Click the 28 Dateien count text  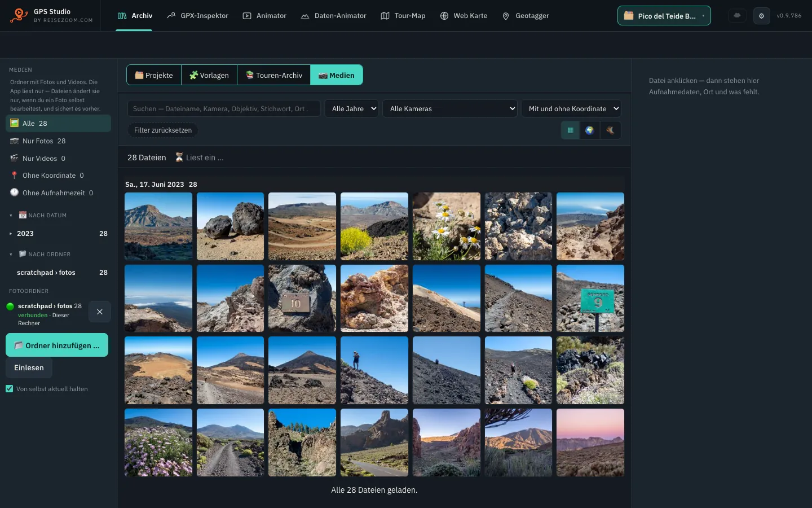tap(147, 157)
